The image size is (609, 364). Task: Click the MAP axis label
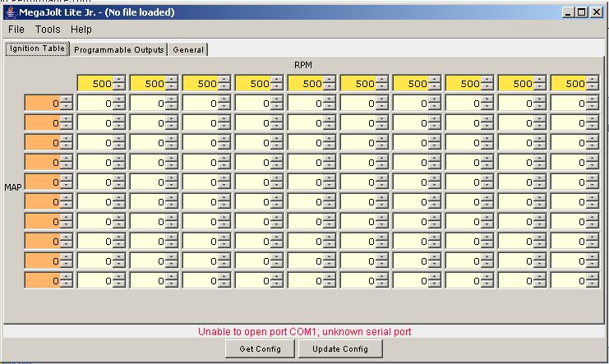click(13, 187)
